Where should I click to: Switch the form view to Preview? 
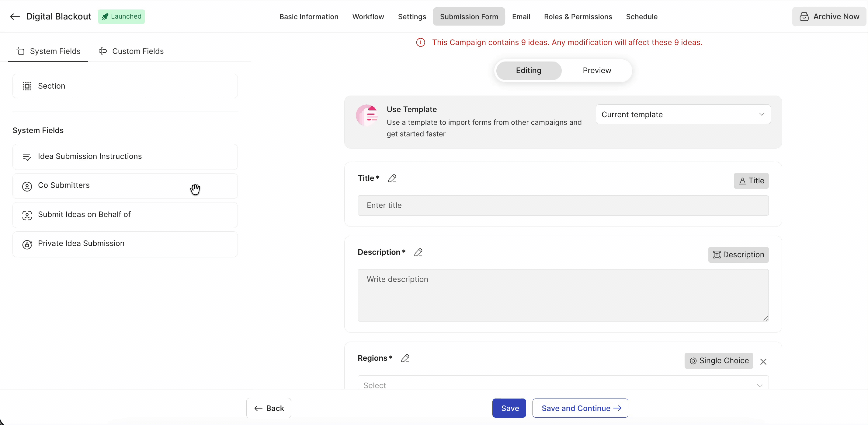point(597,71)
